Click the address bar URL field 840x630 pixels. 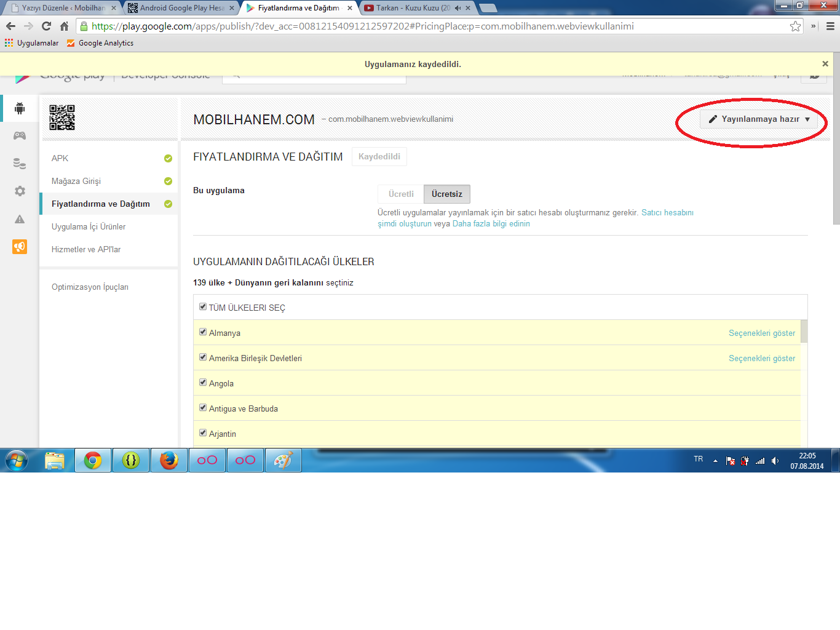tap(440, 26)
